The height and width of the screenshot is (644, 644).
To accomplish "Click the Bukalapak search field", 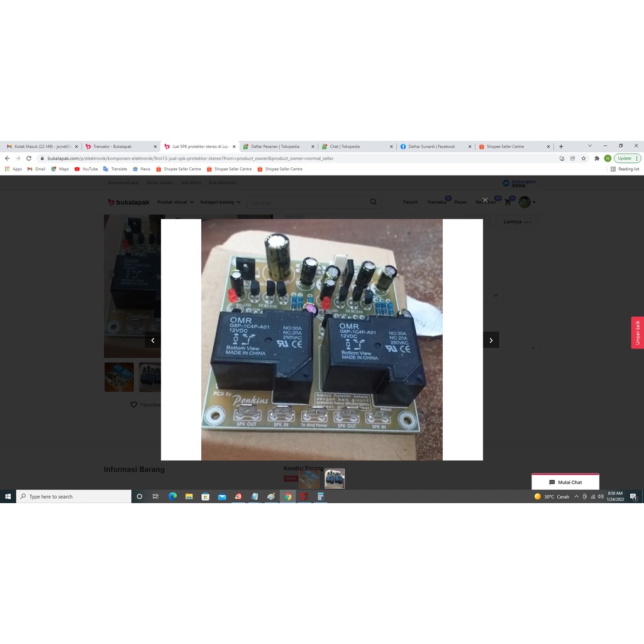I will pyautogui.click(x=306, y=202).
